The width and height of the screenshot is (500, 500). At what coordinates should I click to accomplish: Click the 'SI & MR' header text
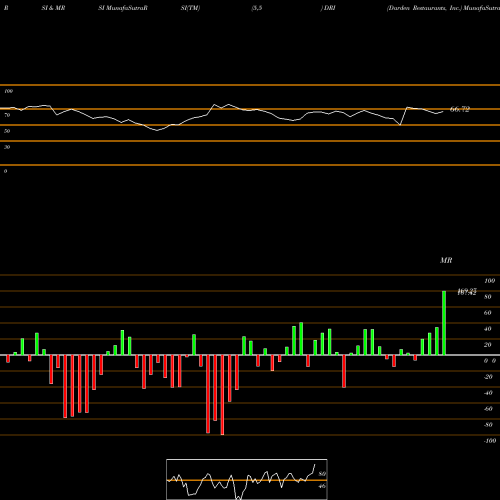click(53, 8)
